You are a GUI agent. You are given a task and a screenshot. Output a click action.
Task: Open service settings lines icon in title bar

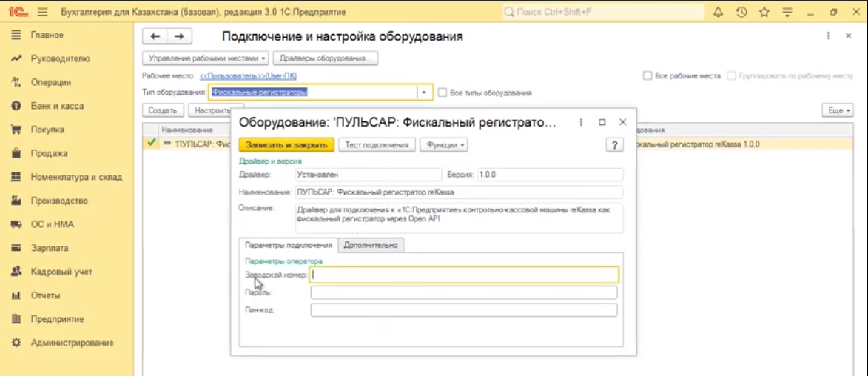(789, 12)
